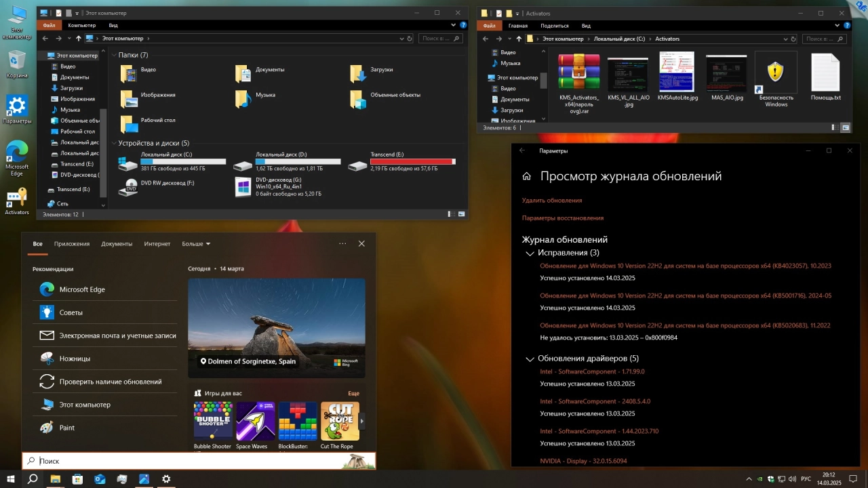Select the DVD-дисковод (G:) Win10_x64_Ru_4in1 drive
Viewport: 868px width, 488px height.
[x=286, y=186]
